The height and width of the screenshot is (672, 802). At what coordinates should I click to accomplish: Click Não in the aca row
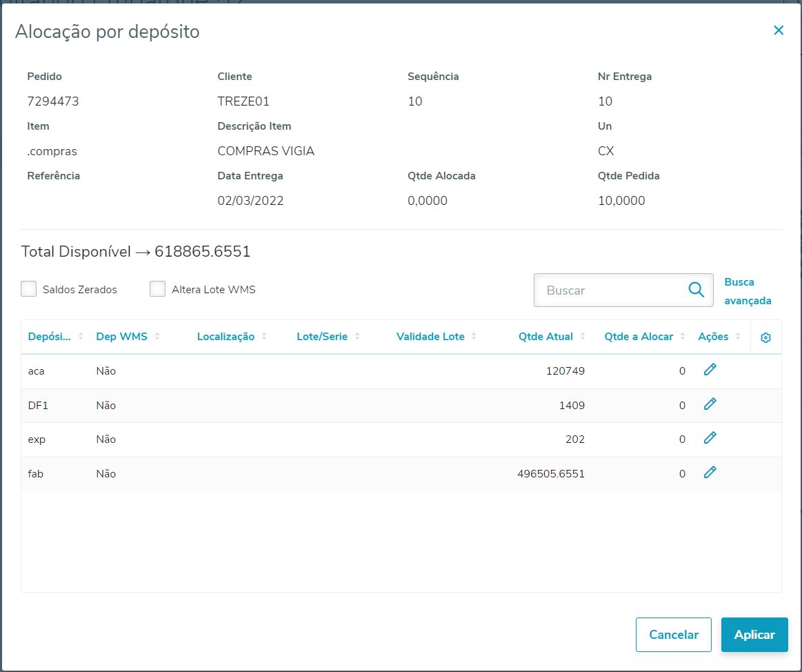[106, 371]
